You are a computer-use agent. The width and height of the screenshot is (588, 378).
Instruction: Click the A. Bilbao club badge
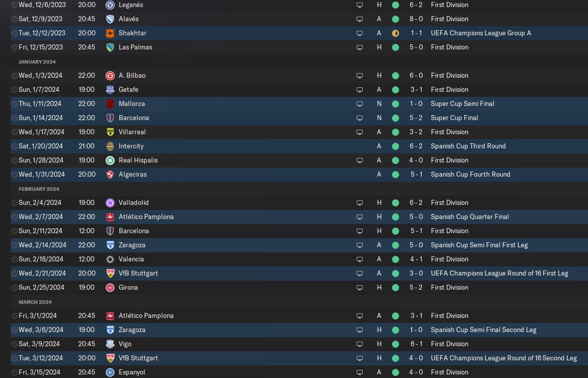(x=110, y=75)
